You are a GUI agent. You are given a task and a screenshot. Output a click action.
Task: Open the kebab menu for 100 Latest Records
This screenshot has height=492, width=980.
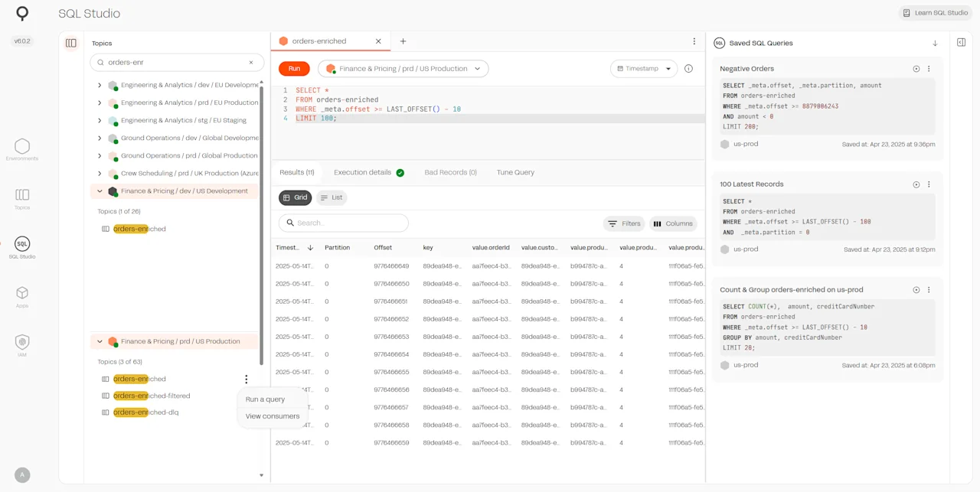(x=929, y=184)
